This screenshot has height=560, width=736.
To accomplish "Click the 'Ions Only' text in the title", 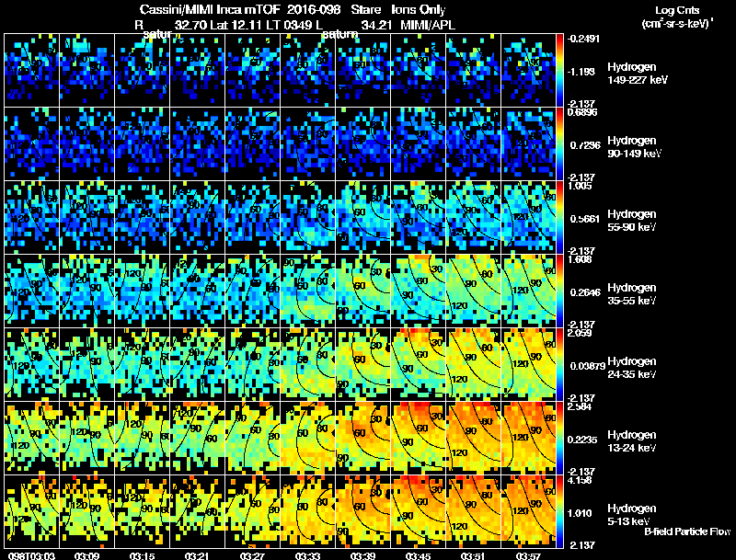I will 419,9.
